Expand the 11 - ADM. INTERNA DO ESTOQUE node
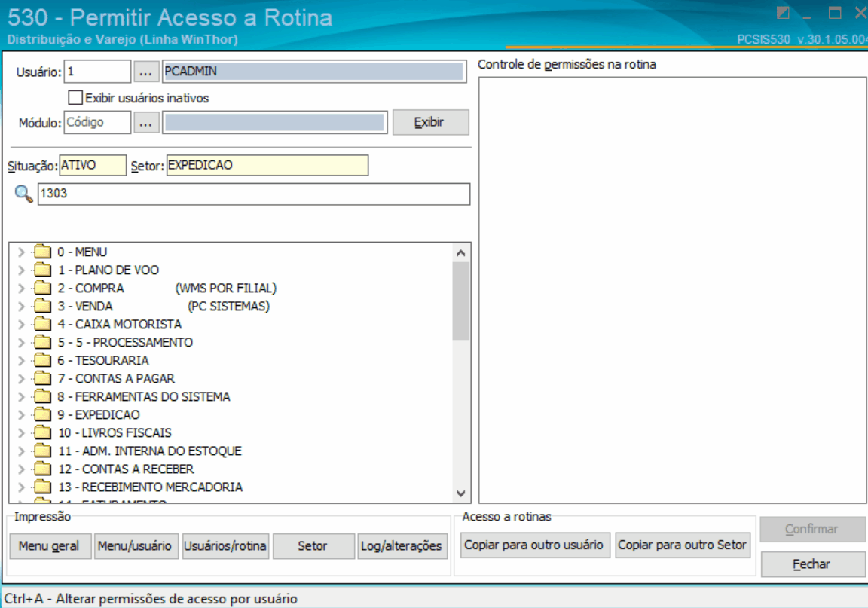Viewport: 868px width, 608px height. pyautogui.click(x=21, y=451)
